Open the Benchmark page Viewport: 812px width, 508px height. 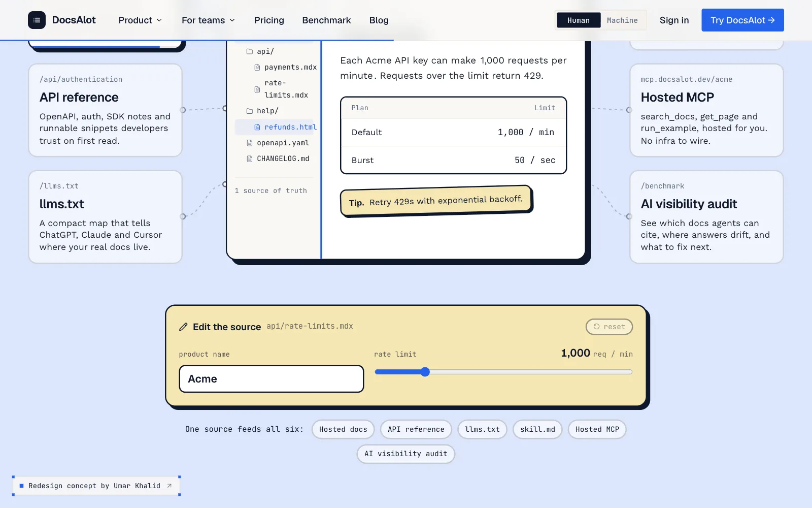(326, 20)
